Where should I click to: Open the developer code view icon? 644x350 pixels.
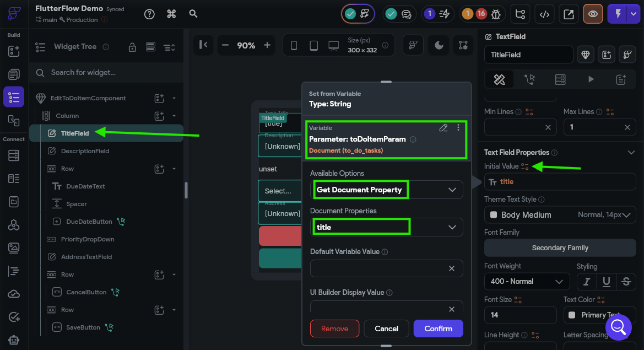[x=545, y=14]
